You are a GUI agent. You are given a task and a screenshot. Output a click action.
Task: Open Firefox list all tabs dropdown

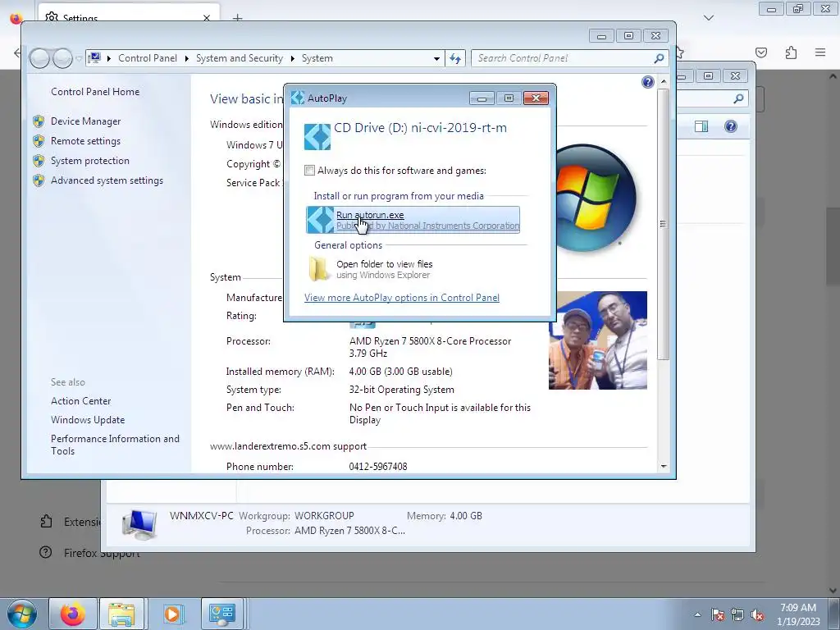pos(709,18)
